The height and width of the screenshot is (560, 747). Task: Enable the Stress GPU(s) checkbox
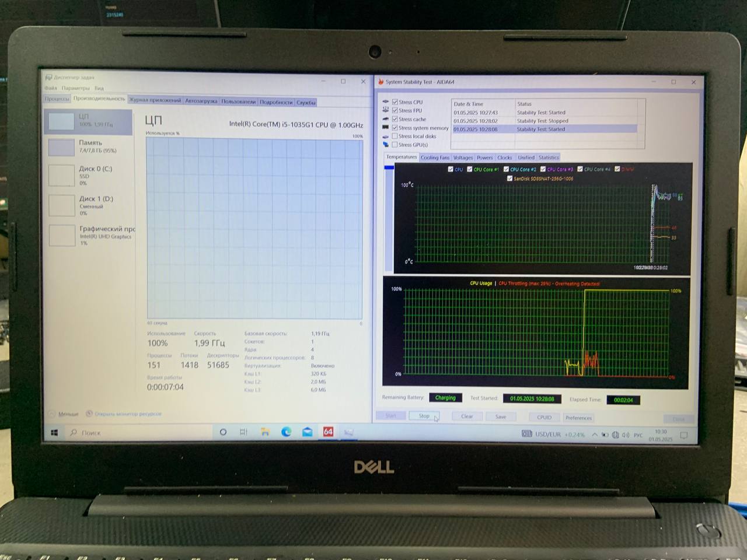coord(395,145)
